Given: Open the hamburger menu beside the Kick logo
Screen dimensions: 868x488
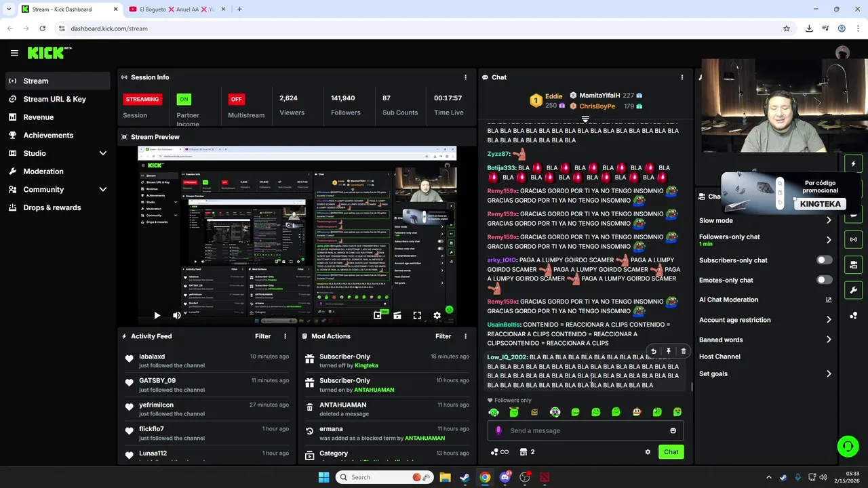Looking at the screenshot, I should (14, 53).
